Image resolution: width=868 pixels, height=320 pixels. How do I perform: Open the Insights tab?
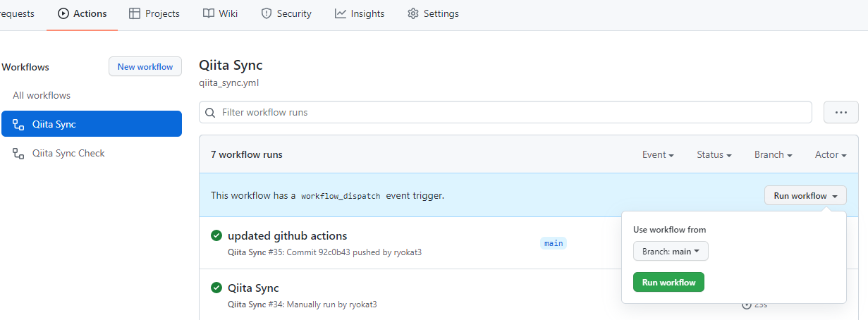(360, 13)
